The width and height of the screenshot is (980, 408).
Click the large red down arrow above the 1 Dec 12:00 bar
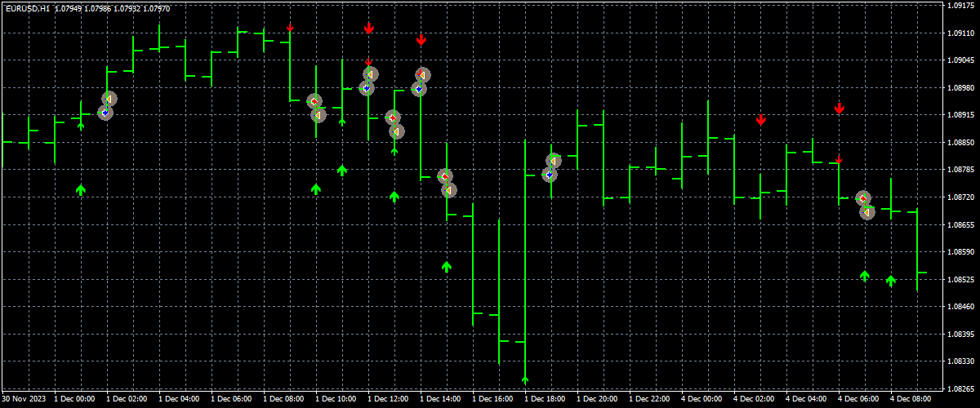tap(368, 29)
